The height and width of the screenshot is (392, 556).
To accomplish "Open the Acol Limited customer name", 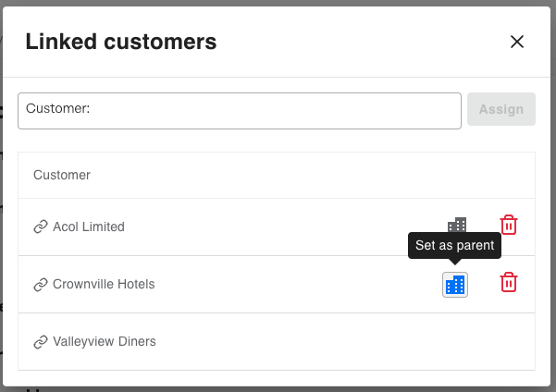I will point(89,227).
